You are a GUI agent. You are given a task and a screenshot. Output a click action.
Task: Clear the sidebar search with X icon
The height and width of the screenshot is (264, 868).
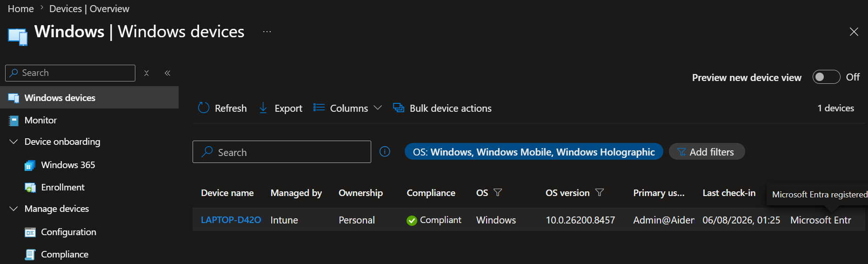[147, 73]
